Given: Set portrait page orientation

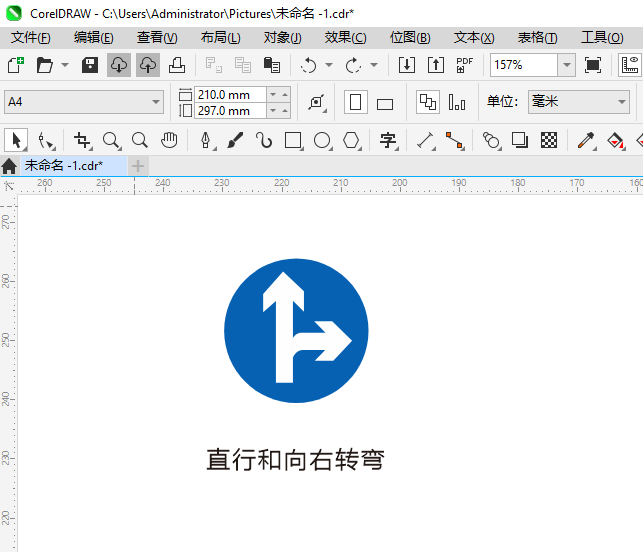Looking at the screenshot, I should (356, 102).
